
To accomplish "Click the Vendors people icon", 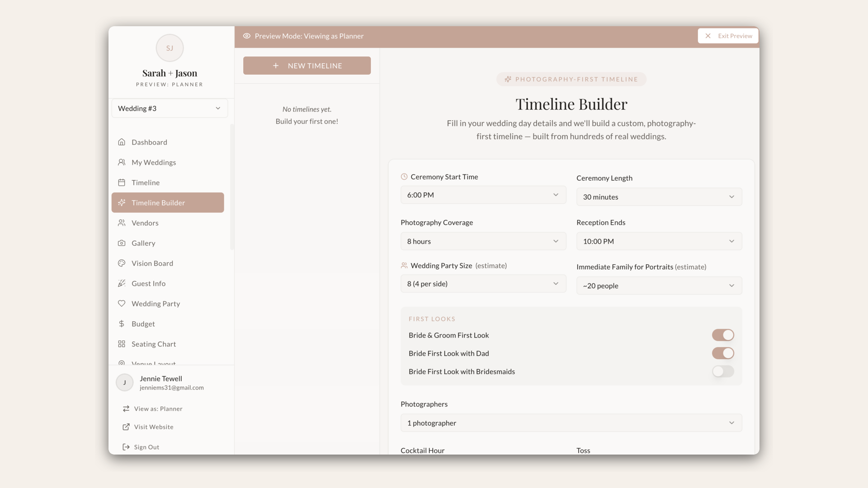I will tap(122, 223).
